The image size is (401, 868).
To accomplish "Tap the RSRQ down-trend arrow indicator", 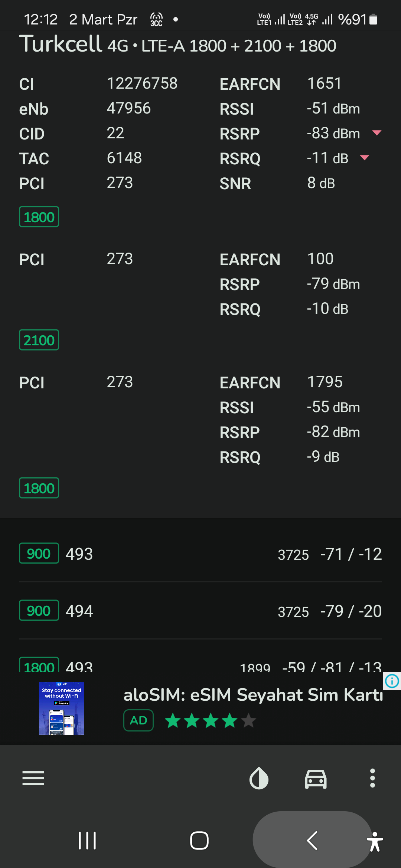I will (x=365, y=158).
